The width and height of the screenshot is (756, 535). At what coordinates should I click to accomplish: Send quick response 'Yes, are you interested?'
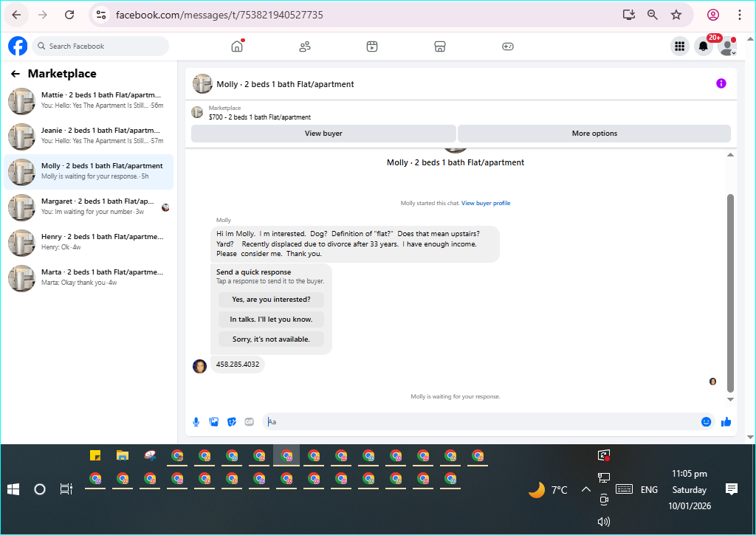click(271, 300)
